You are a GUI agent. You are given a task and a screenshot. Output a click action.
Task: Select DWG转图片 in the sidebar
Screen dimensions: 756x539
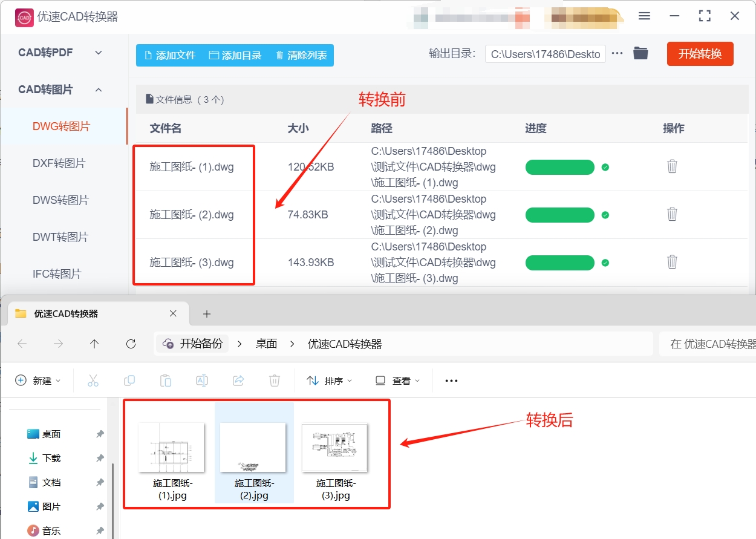click(61, 126)
